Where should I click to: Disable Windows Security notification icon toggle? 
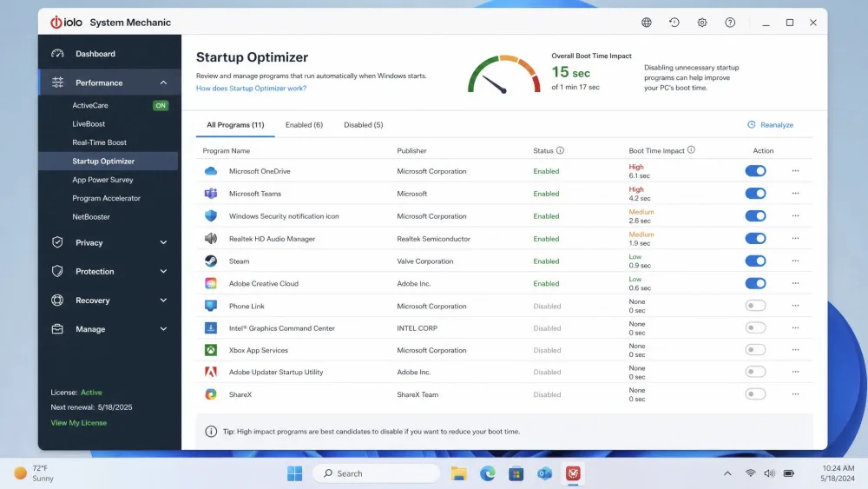(x=756, y=216)
